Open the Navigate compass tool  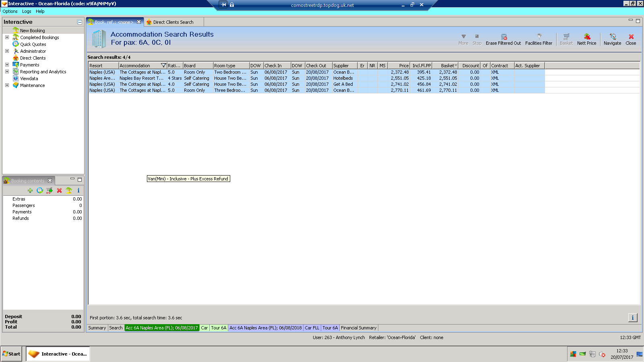[613, 37]
